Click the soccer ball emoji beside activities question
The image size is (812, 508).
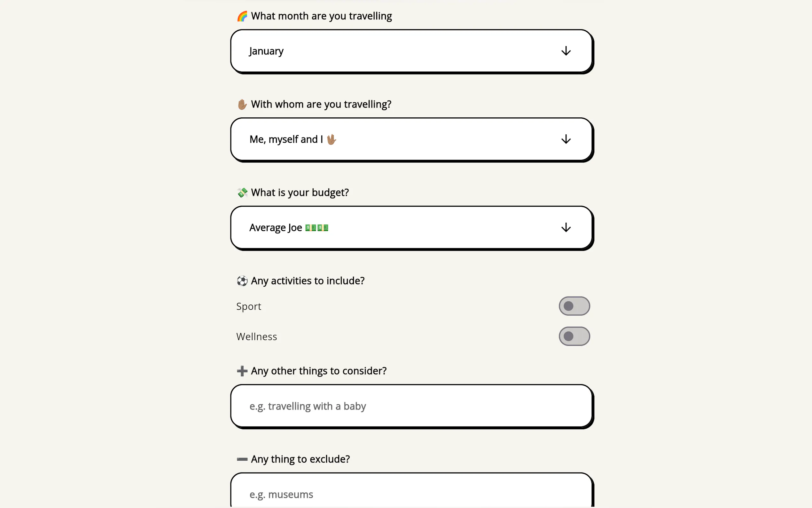pos(242,281)
